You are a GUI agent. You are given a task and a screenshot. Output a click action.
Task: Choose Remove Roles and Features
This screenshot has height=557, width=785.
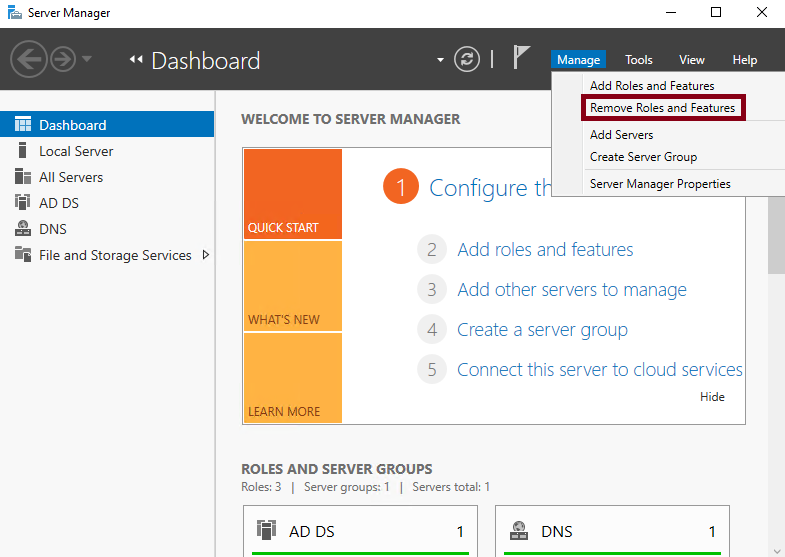pos(663,108)
